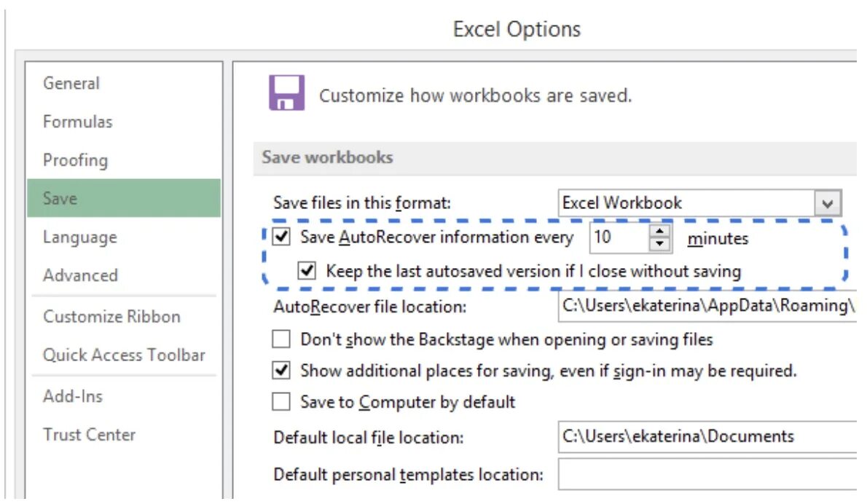Select the Save category
This screenshot has width=867, height=504.
tap(60, 198)
